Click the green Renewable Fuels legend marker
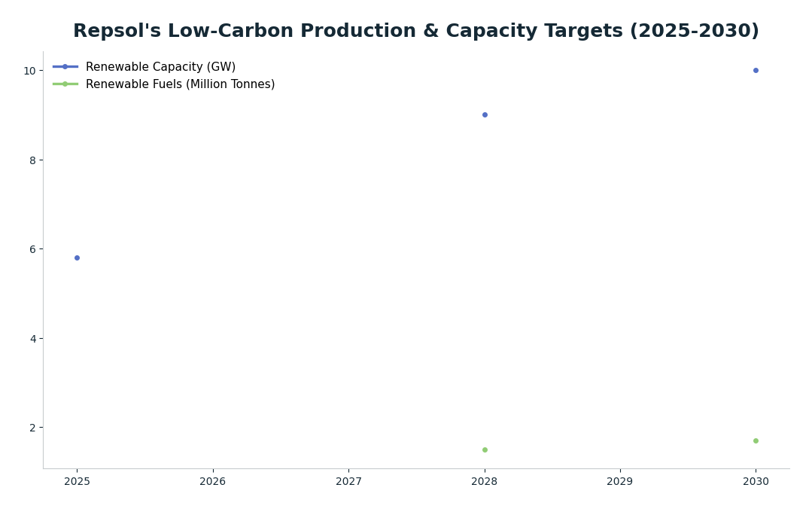812x509 pixels. (x=65, y=84)
